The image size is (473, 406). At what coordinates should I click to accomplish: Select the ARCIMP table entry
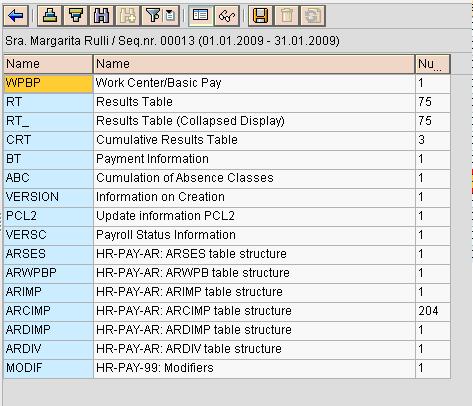[48, 311]
